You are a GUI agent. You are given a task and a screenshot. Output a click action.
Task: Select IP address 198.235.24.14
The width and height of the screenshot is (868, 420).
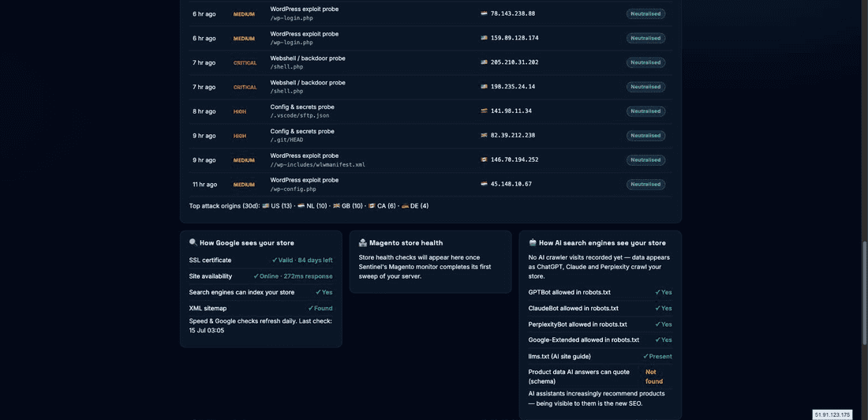[513, 86]
